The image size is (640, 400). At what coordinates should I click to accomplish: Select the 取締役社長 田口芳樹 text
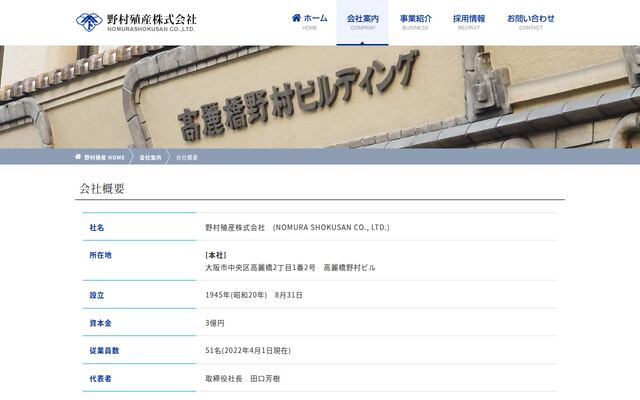pyautogui.click(x=242, y=379)
